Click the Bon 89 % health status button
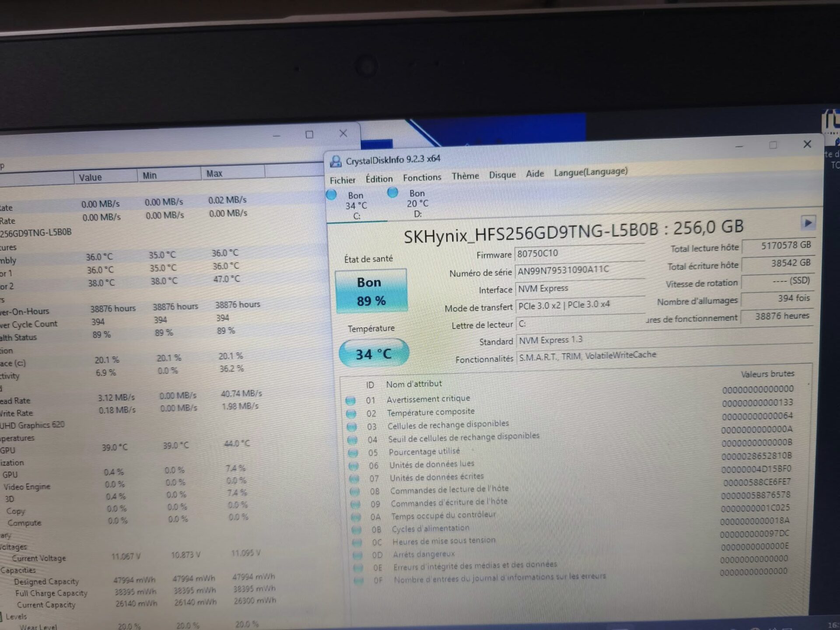This screenshot has height=630, width=840. pos(371,291)
